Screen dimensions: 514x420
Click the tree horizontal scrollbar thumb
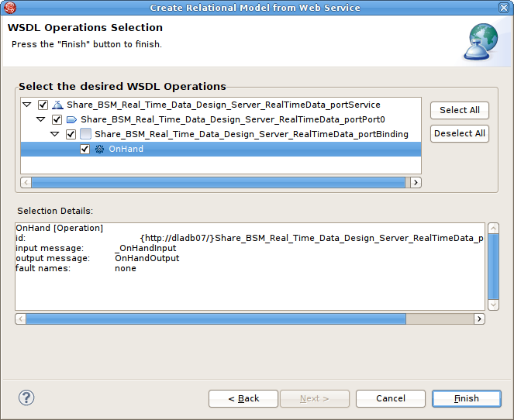pyautogui.click(x=217, y=182)
